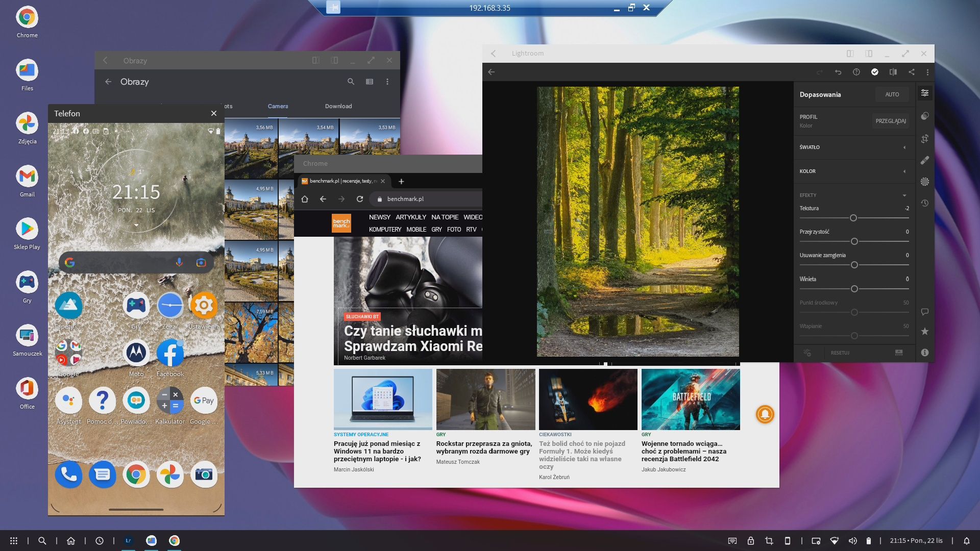This screenshot has height=551, width=980.
Task: Open the Obrazy three-dot overflow menu
Action: (387, 82)
